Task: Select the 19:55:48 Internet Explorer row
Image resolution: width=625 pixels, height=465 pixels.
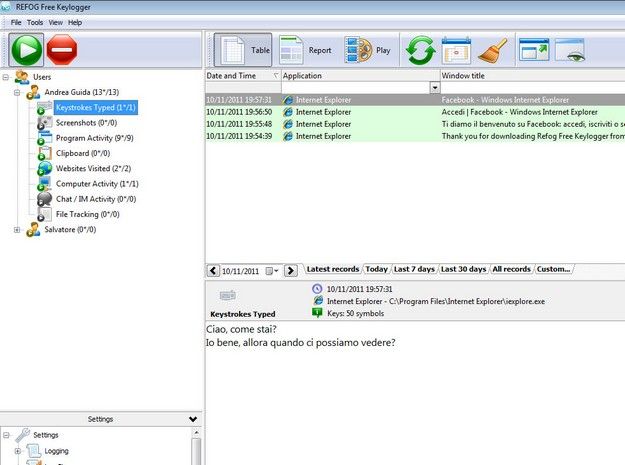Action: [415, 124]
